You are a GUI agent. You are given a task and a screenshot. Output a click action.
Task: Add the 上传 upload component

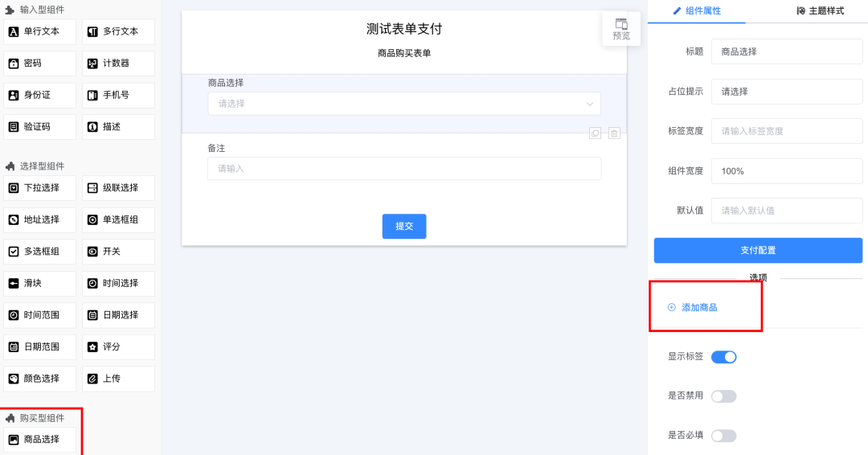tap(118, 379)
